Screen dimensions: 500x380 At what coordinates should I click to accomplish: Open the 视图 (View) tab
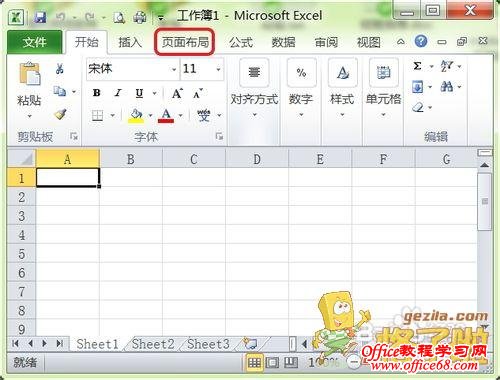(x=369, y=42)
